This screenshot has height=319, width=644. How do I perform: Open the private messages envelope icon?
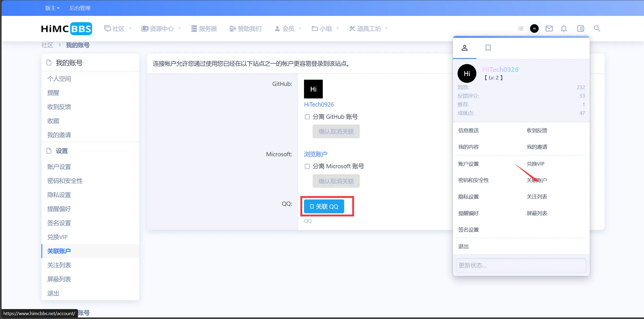coord(549,28)
